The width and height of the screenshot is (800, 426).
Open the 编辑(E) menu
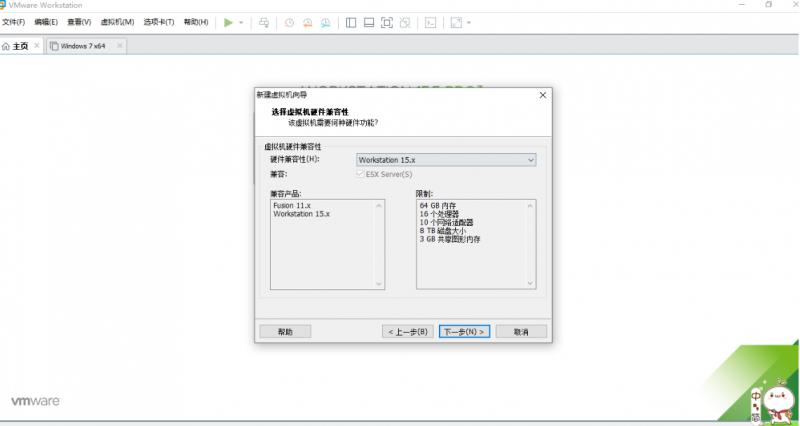coord(46,22)
